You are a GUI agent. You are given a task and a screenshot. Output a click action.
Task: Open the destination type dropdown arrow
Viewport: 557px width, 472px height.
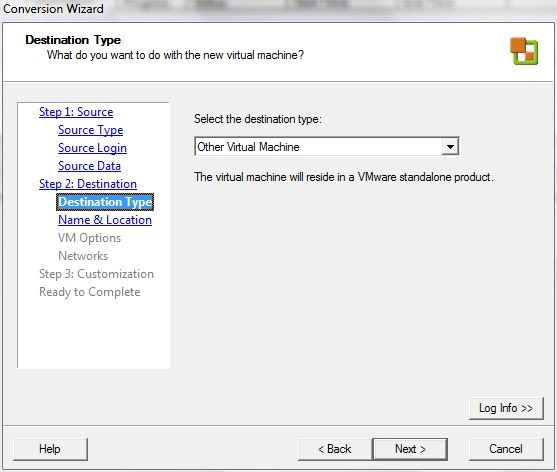click(450, 146)
